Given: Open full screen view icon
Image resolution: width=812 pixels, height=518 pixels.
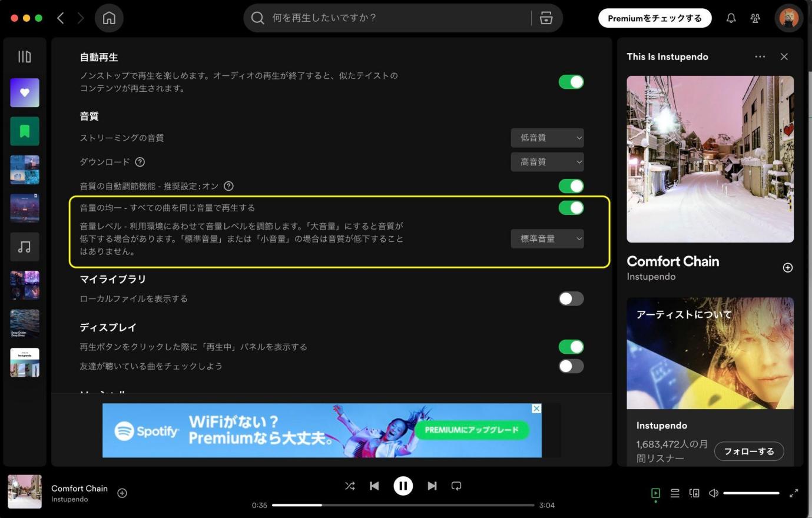Looking at the screenshot, I should pos(794,493).
